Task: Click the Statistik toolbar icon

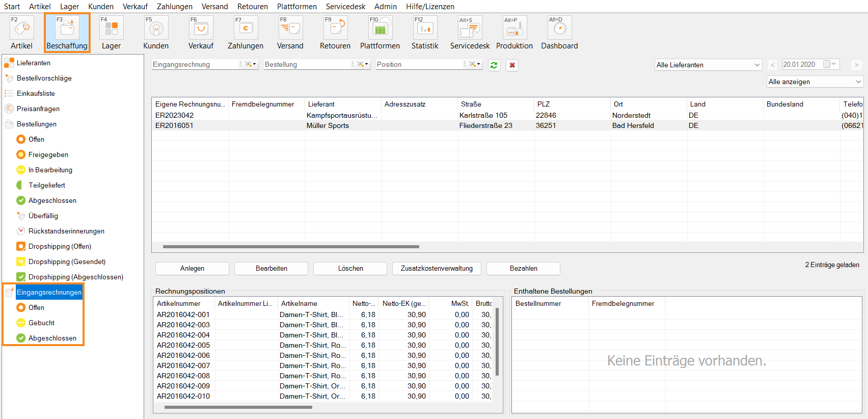Action: (425, 33)
